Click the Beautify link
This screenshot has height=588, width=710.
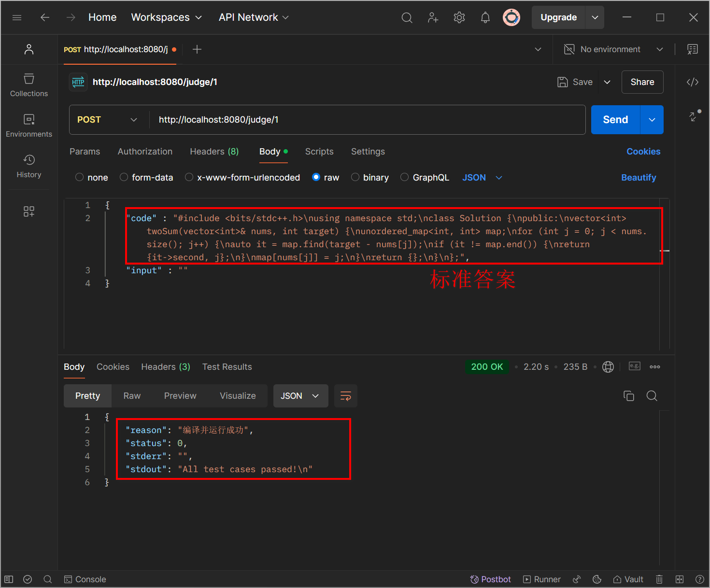638,178
